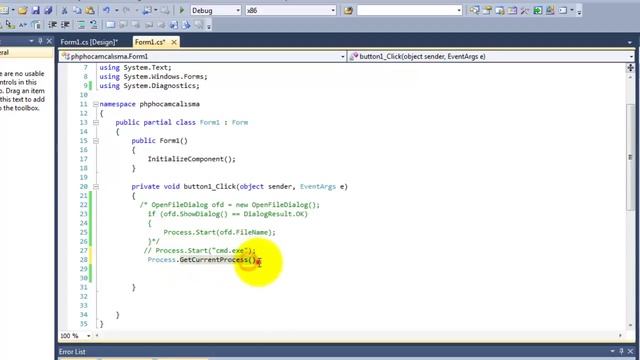Click the Find in Files icon

point(348,11)
